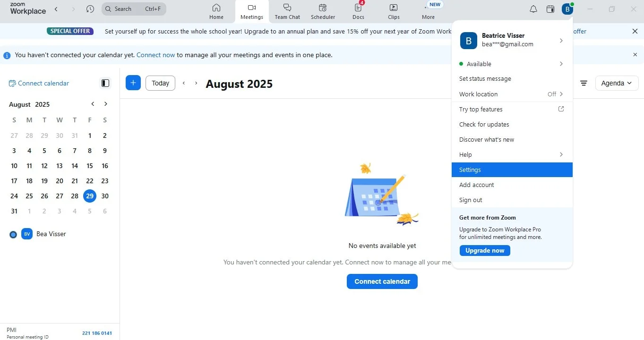This screenshot has width=644, height=340.
Task: Toggle Bea Visser calendar visibility
Action: (x=13, y=234)
